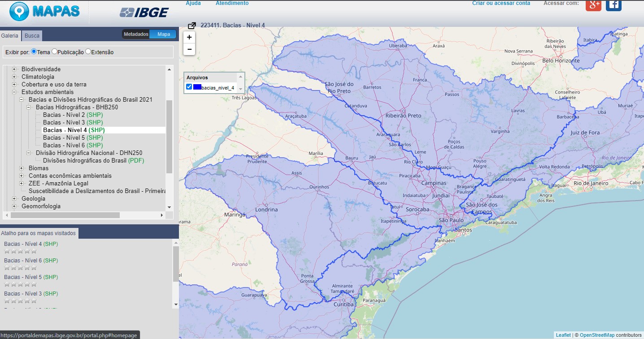Open the Ajuda menu link
Viewport: 644px width, 339px height.
[193, 3]
